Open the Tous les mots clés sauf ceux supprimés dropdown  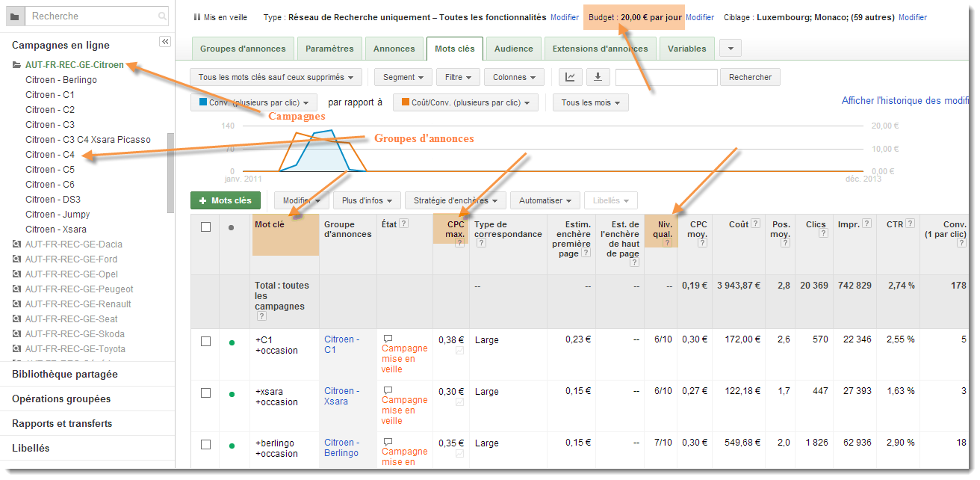pos(276,77)
